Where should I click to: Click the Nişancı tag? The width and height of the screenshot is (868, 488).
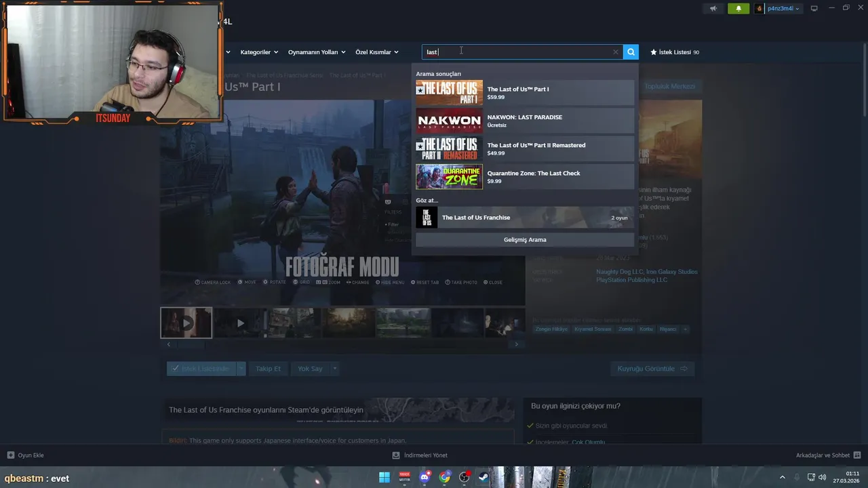pos(668,329)
